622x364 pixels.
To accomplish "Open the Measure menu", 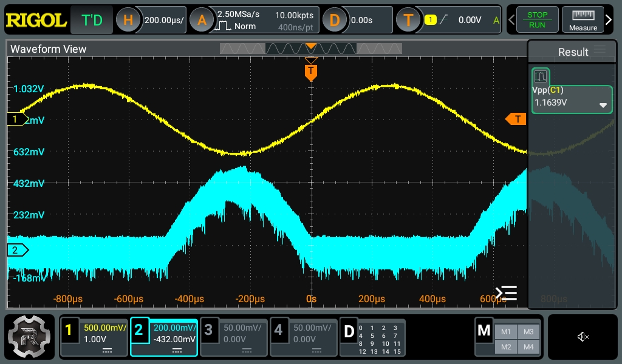I will click(583, 19).
